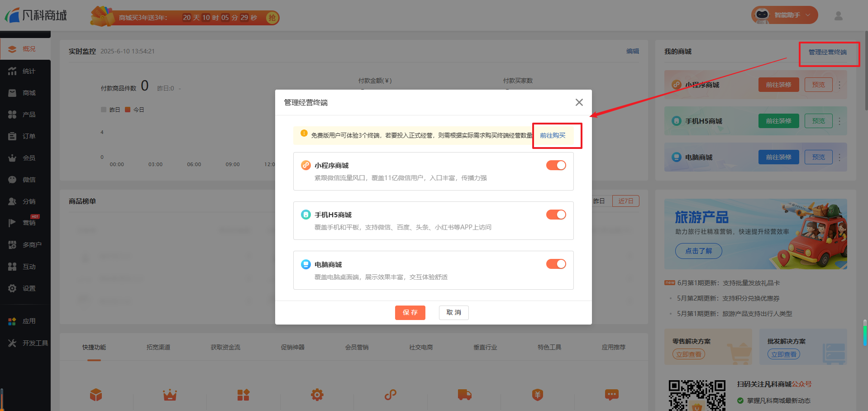Click the 管理经营终端 link

coord(828,52)
